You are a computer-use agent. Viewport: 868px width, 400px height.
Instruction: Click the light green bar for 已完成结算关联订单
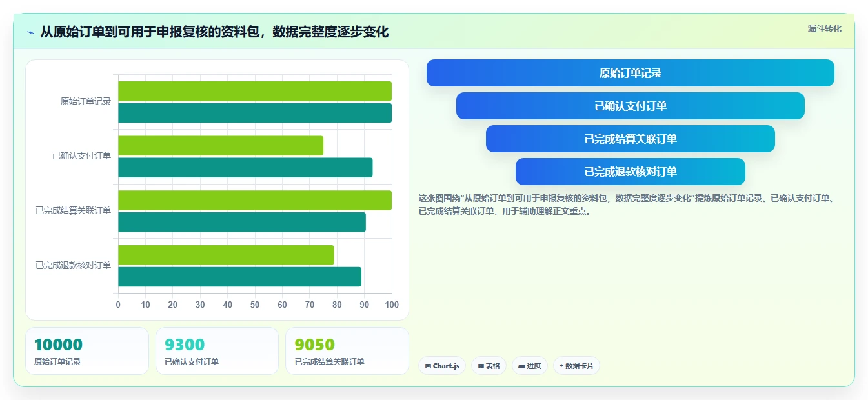click(x=255, y=200)
